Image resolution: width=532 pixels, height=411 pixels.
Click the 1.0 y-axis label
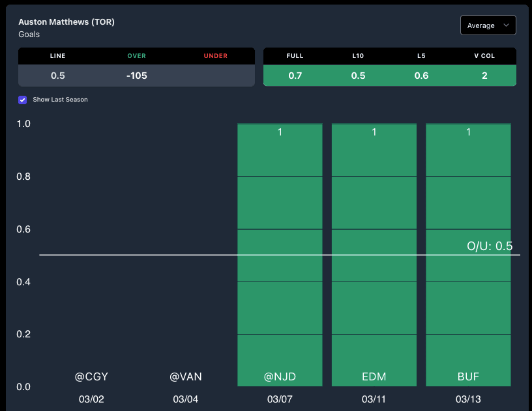pos(23,124)
